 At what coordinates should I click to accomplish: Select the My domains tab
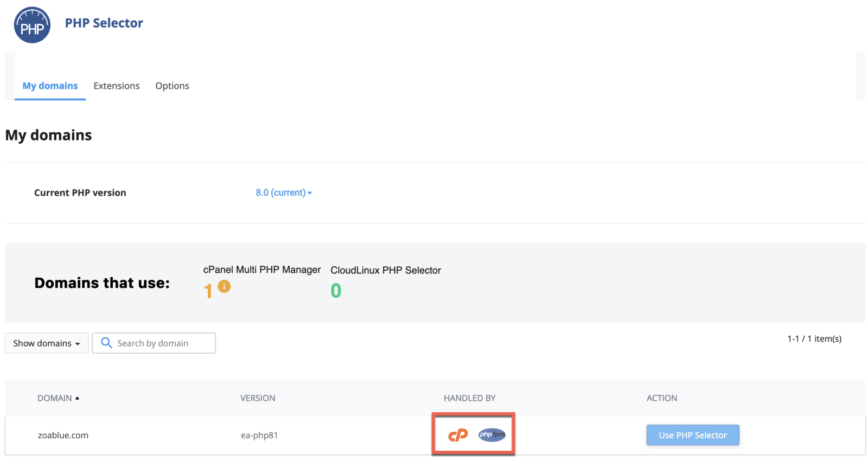click(50, 86)
